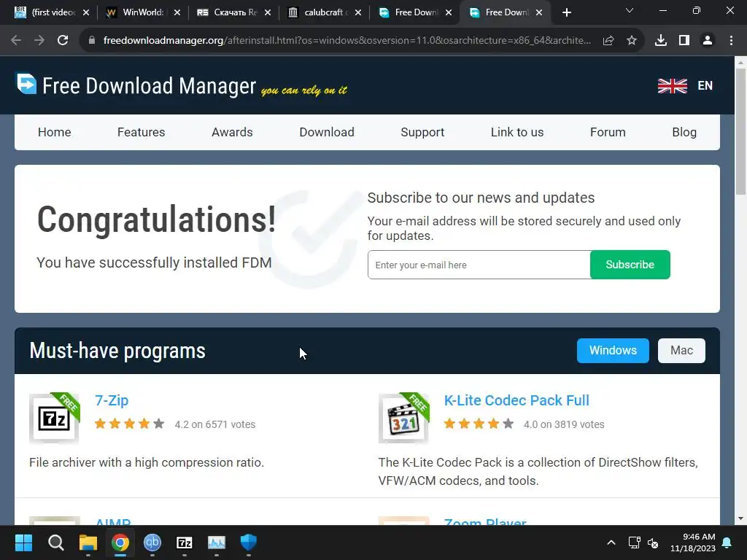The width and height of the screenshot is (747, 560).
Task: Click the UK flag language icon
Action: point(672,86)
